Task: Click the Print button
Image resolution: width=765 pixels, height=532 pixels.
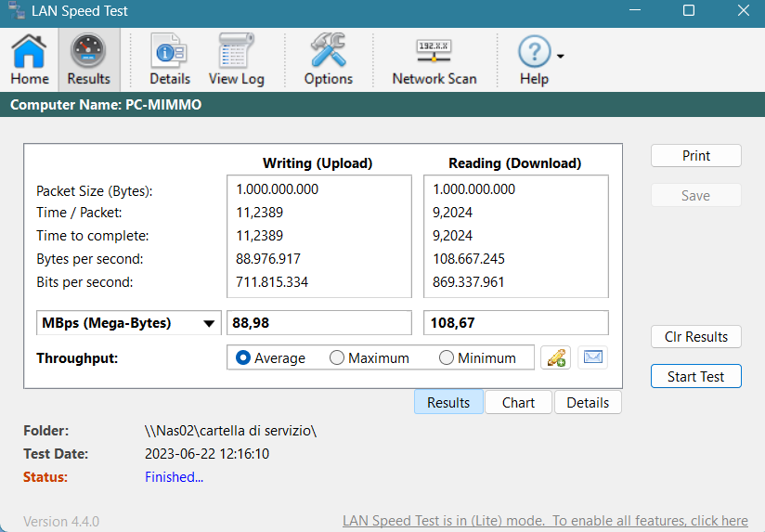Action: 695,156
